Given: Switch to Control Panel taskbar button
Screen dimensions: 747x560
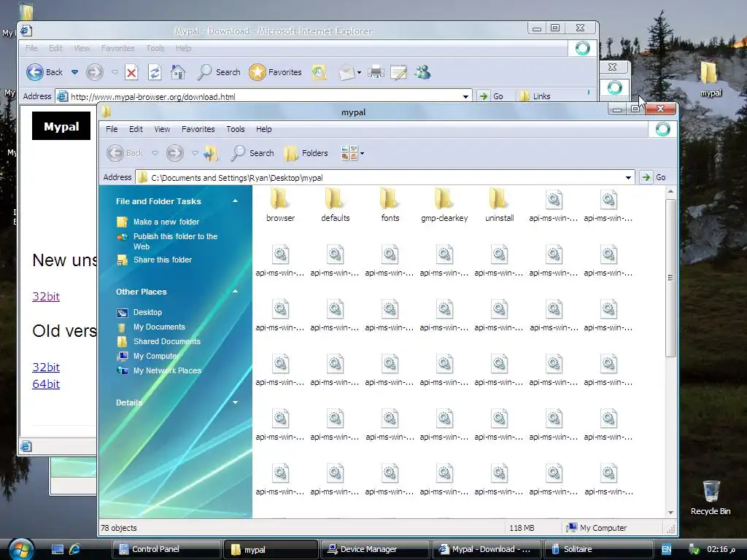Looking at the screenshot, I should (167, 550).
